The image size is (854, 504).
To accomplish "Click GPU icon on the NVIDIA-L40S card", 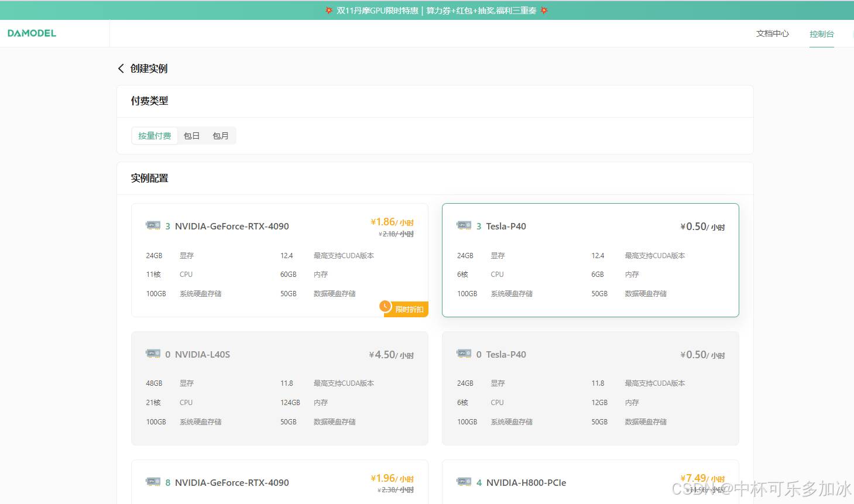I will tap(153, 354).
